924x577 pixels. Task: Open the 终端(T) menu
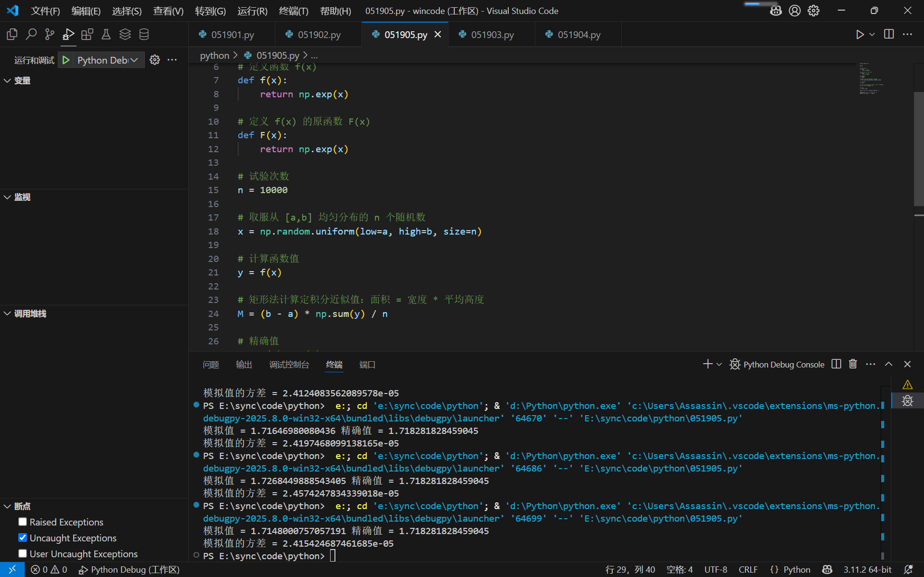click(293, 11)
